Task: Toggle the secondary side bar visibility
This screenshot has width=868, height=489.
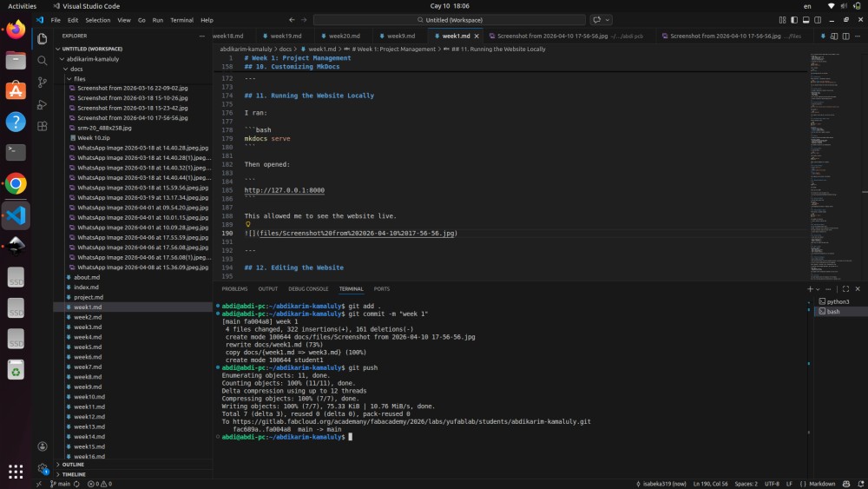Action: pos(818,20)
